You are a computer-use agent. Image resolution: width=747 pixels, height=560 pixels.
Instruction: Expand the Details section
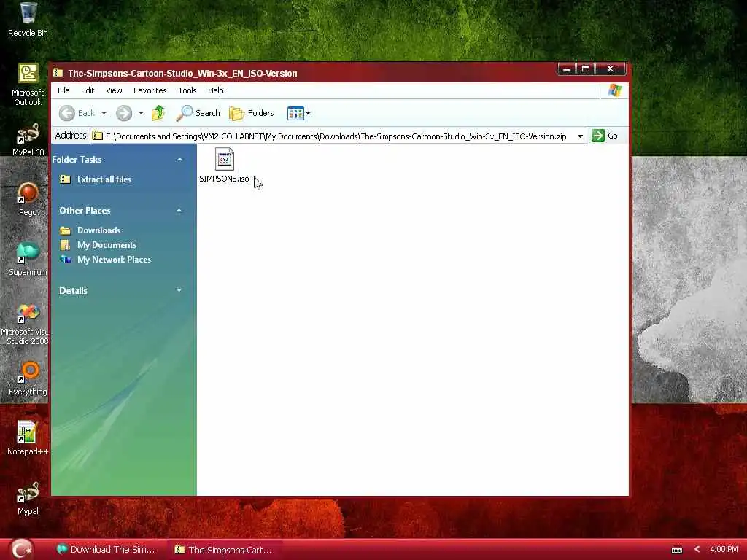click(x=179, y=290)
